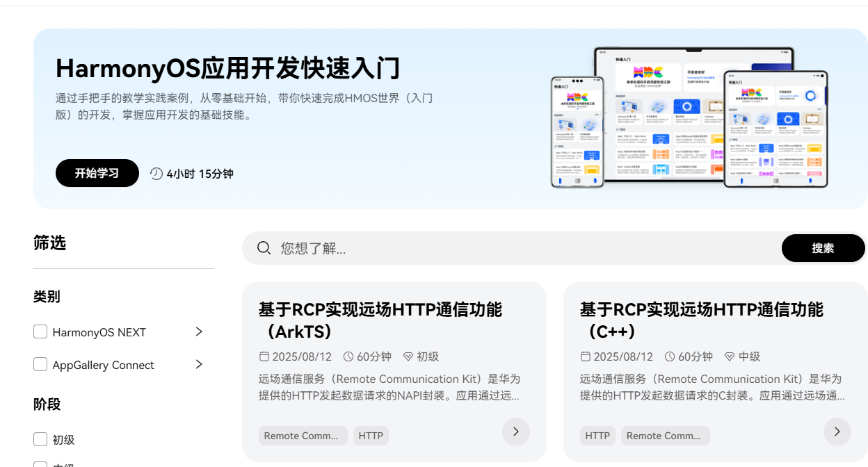Click the 阶段 section label
Viewport: 868px width, 467px height.
pyautogui.click(x=47, y=404)
